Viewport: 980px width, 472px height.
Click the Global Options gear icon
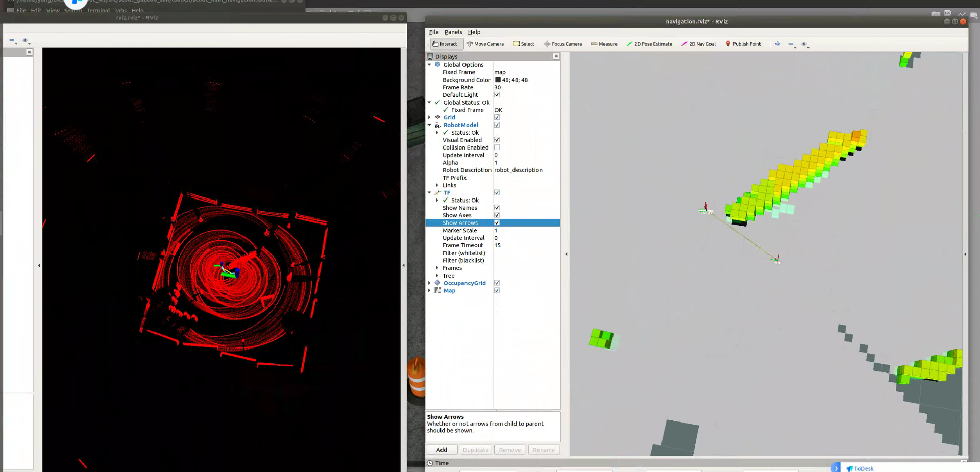(437, 65)
